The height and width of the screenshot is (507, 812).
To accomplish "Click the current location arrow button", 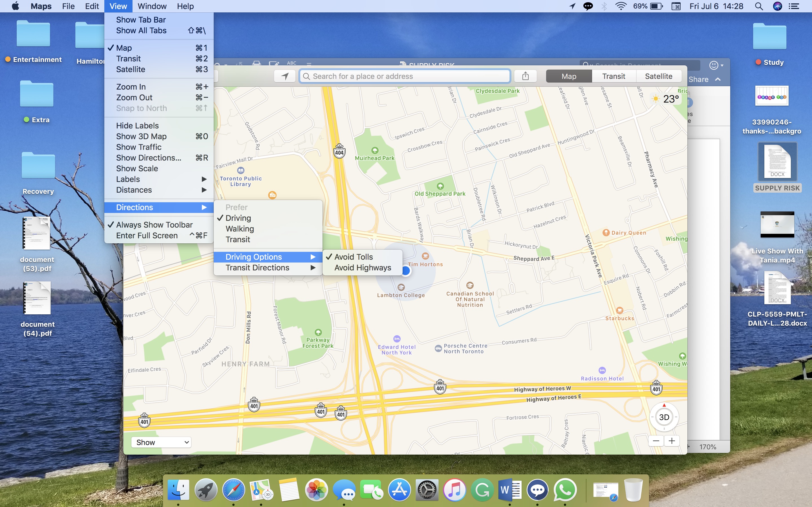I will [284, 76].
